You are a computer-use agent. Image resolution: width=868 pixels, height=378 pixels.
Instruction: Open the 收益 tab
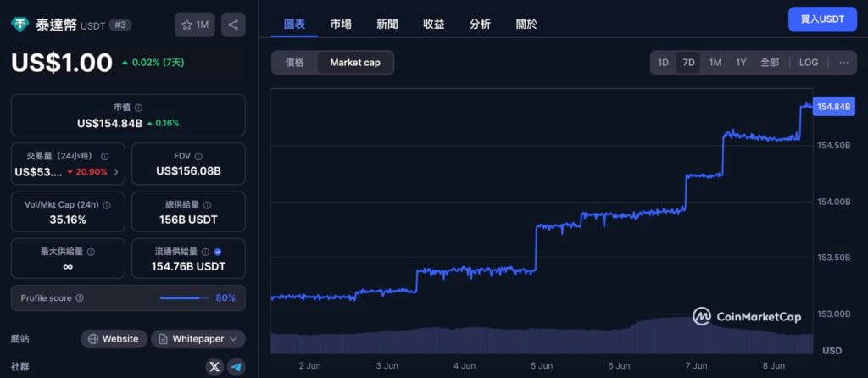point(433,24)
